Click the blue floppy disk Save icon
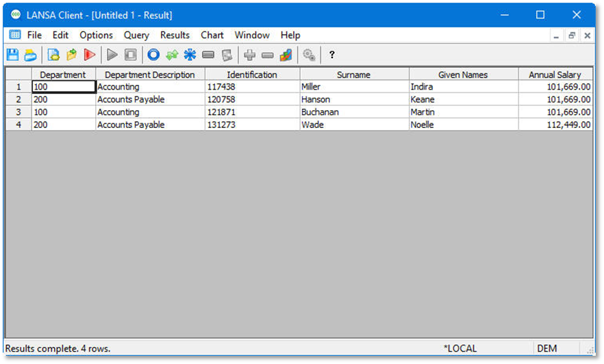604x364 pixels. point(13,55)
